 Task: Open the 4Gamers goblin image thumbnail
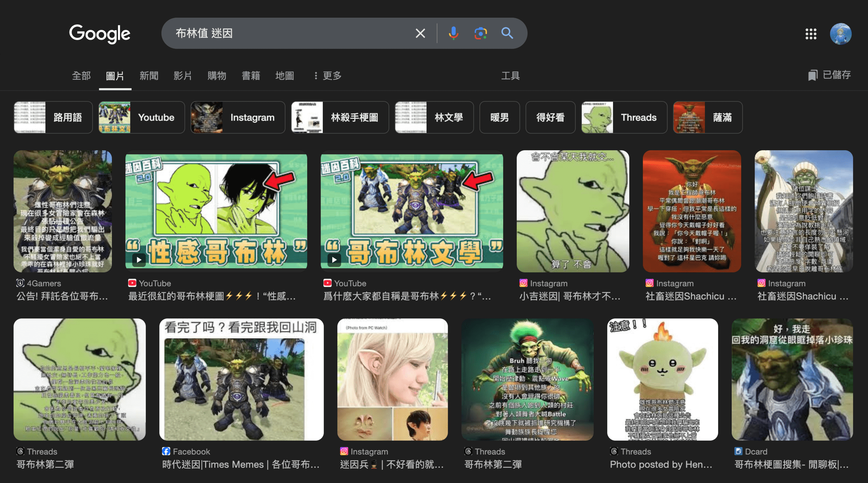[63, 211]
